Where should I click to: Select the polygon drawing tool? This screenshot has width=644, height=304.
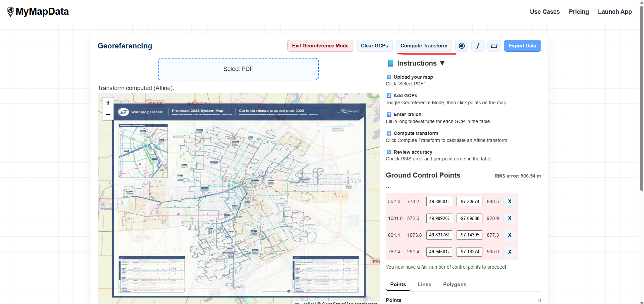coord(494,46)
